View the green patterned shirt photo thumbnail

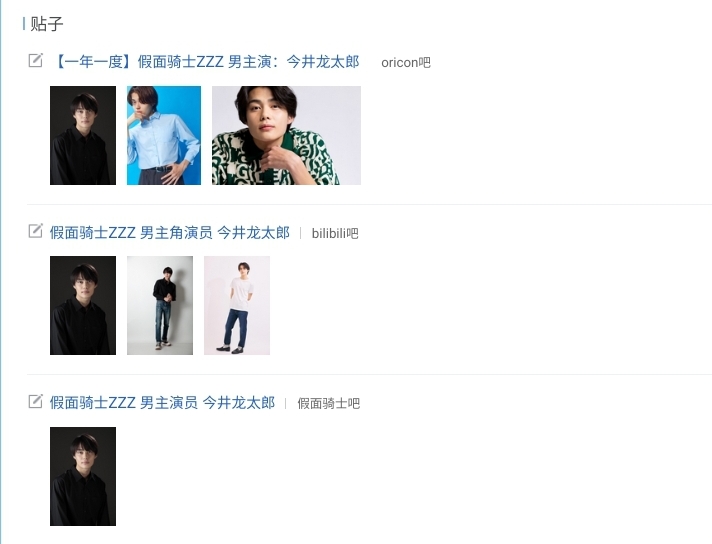pyautogui.click(x=287, y=135)
